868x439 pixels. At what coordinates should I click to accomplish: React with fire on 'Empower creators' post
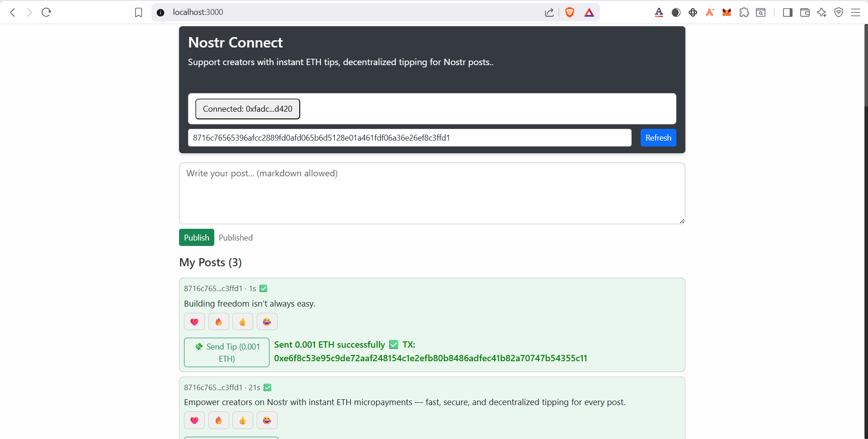(x=219, y=420)
